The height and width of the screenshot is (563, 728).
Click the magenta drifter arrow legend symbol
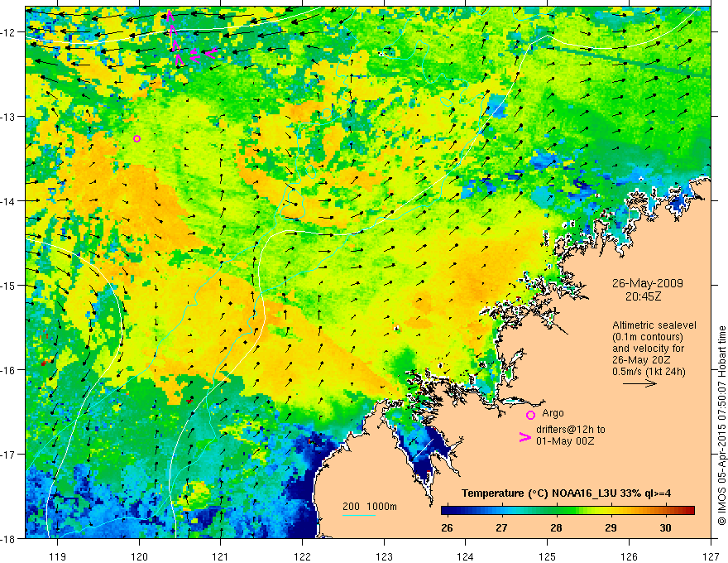(x=525, y=437)
